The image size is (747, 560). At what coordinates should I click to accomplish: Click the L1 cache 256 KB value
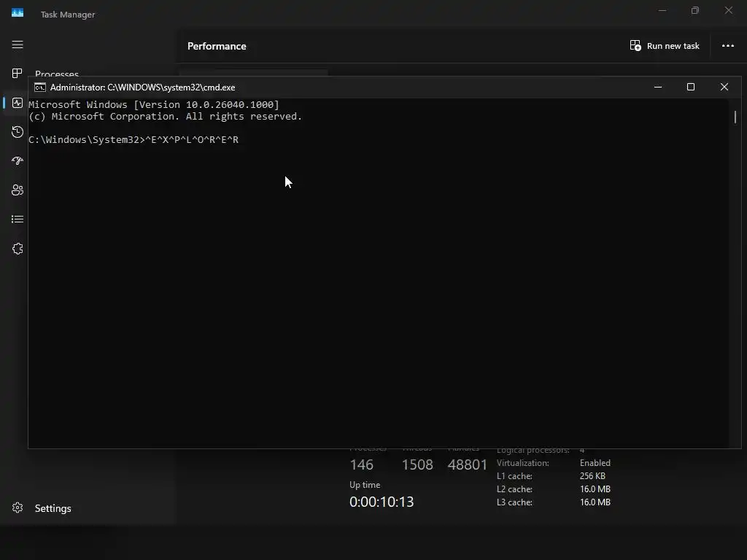592,475
